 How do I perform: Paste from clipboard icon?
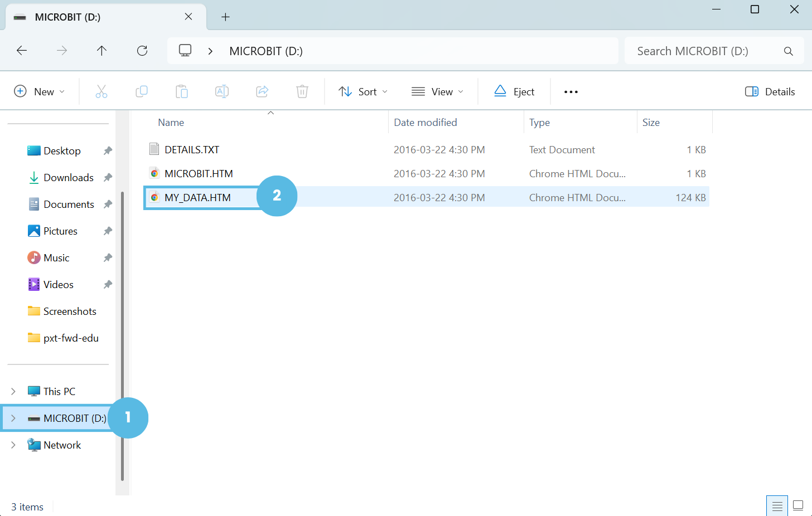pyautogui.click(x=182, y=91)
